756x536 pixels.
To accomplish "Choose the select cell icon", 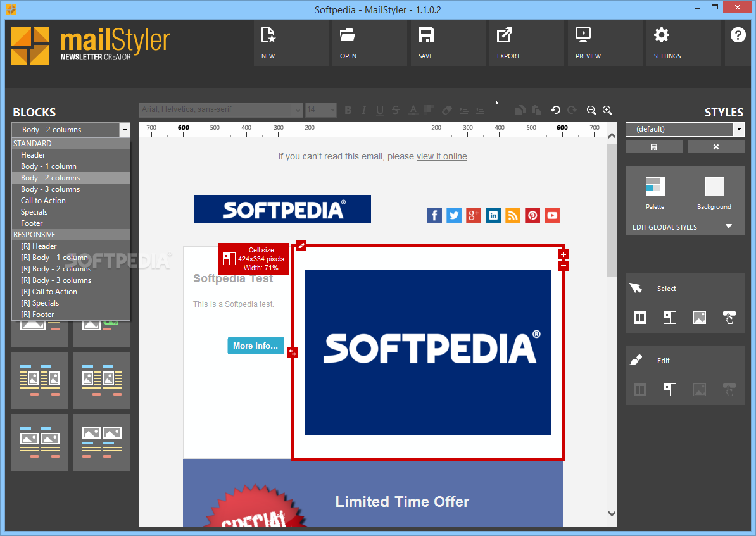I will click(x=670, y=318).
